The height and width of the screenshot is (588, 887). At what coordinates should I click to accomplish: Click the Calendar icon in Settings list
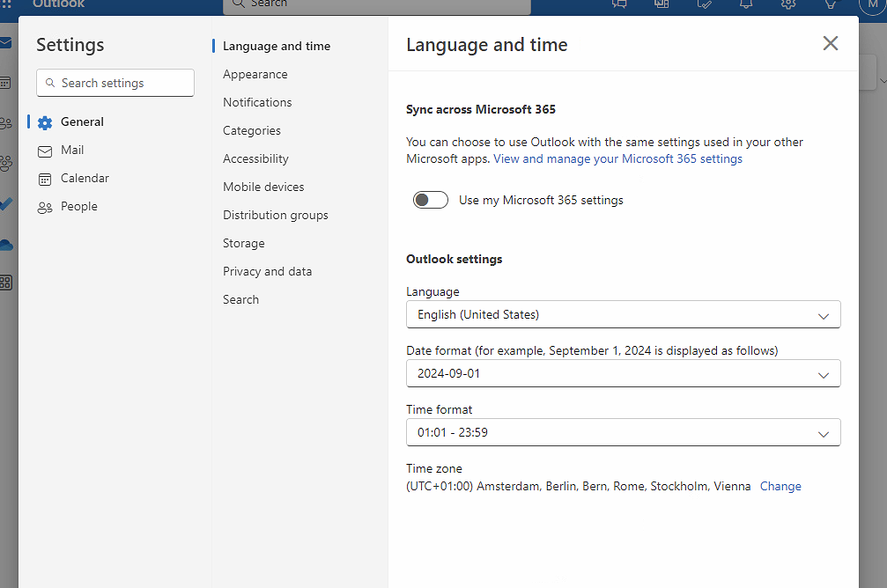45,179
